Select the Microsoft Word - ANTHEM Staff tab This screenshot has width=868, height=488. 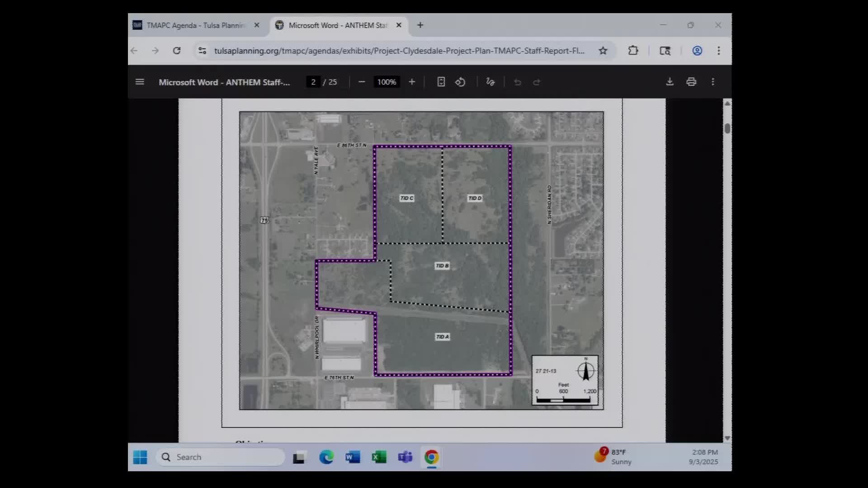coord(339,25)
